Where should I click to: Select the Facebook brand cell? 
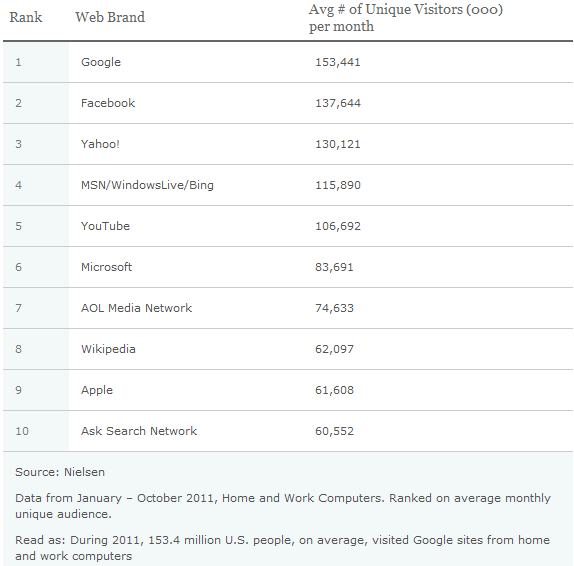108,103
